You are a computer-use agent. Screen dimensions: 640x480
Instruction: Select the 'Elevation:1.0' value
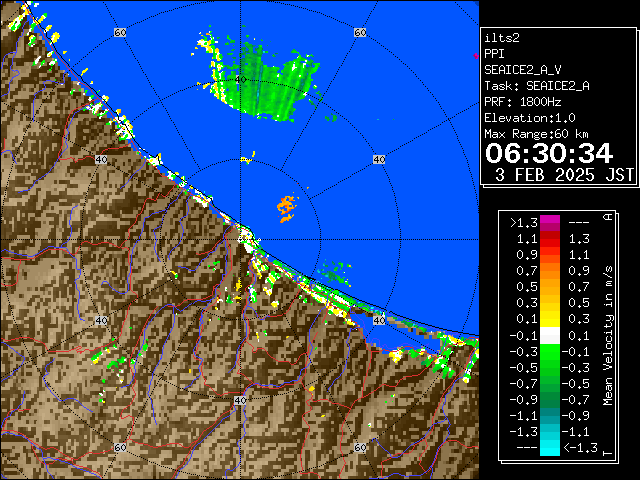pos(530,118)
